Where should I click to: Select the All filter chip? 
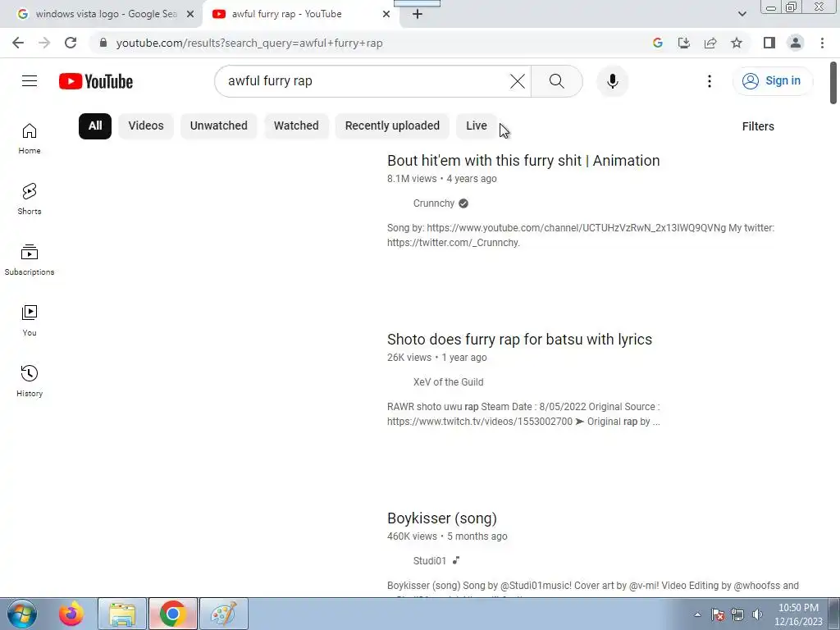[95, 126]
